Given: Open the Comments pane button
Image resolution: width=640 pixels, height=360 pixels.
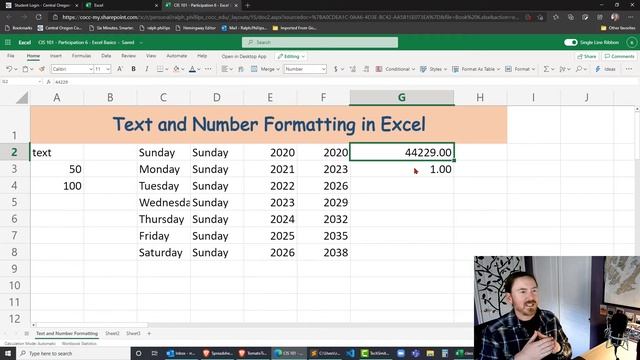Looking at the screenshot, I should pyautogui.click(x=619, y=56).
